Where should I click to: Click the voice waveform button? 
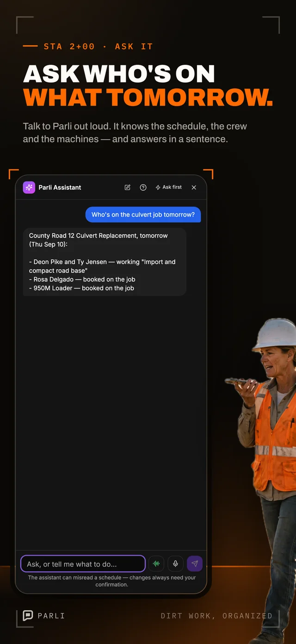pos(156,563)
